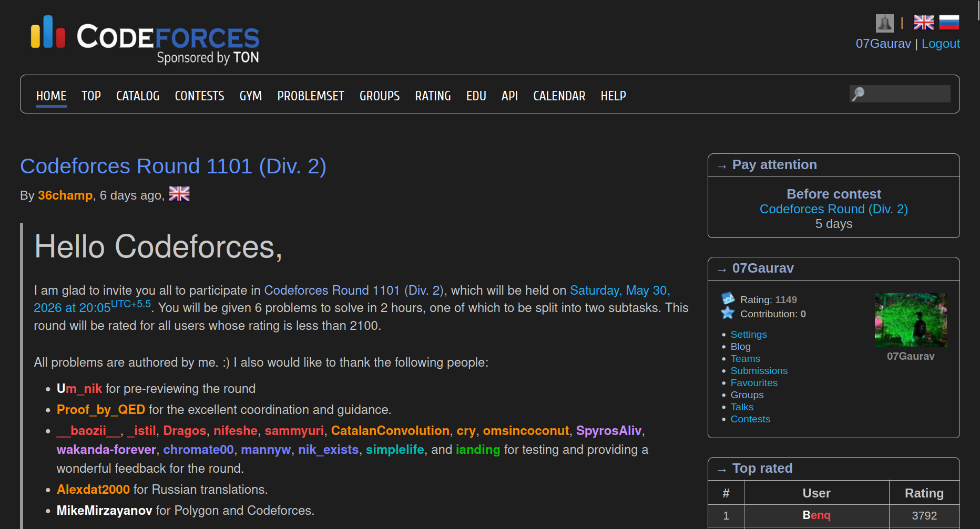This screenshot has width=980, height=529.
Task: Switch language to Russian flag
Action: tap(949, 23)
